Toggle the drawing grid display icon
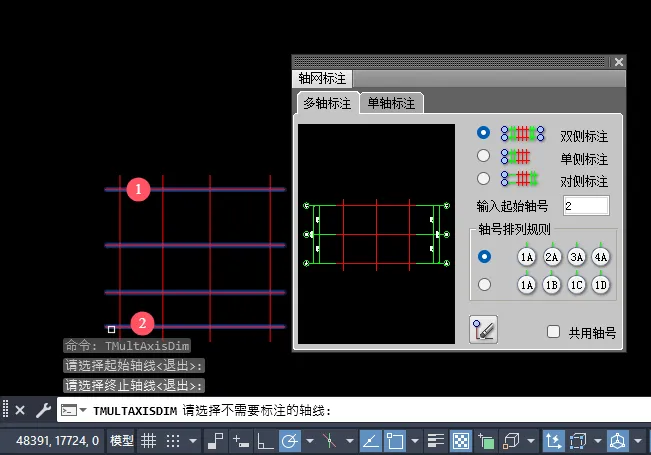The width and height of the screenshot is (651, 455). pyautogui.click(x=148, y=440)
